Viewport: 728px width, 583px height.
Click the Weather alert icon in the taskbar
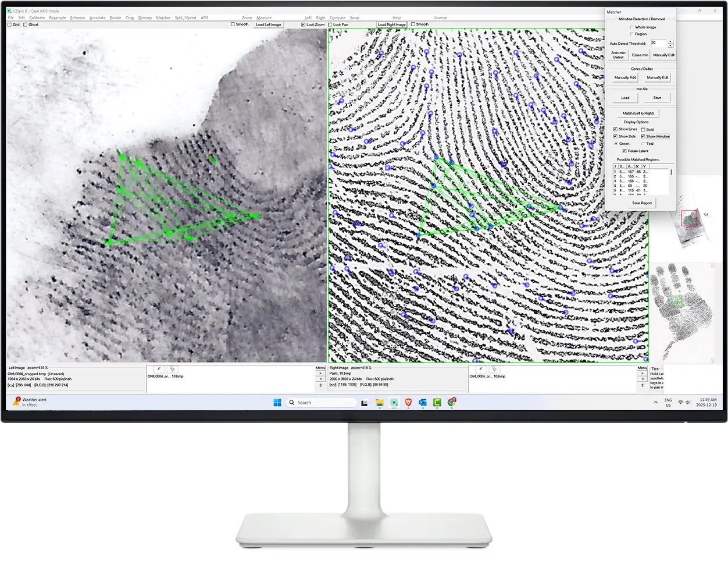[x=17, y=401]
